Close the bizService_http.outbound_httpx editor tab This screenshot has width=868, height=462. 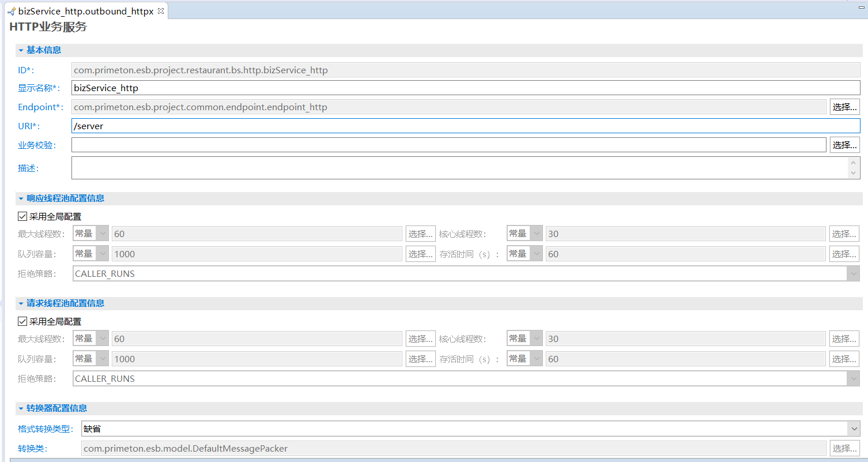pos(161,11)
